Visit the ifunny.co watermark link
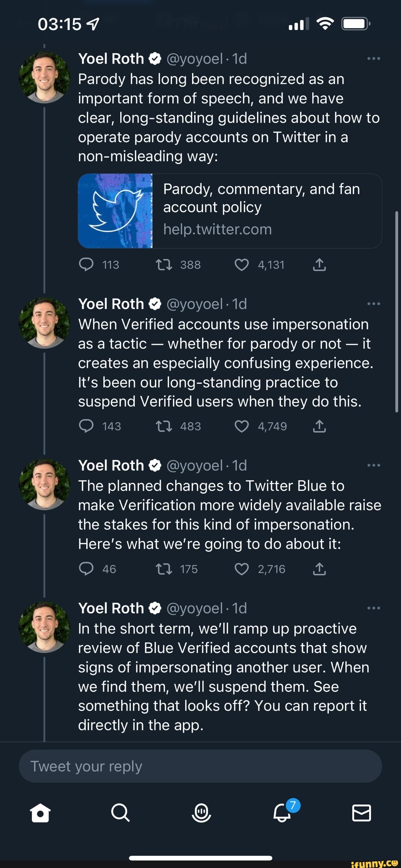This screenshot has height=868, width=401. (374, 863)
